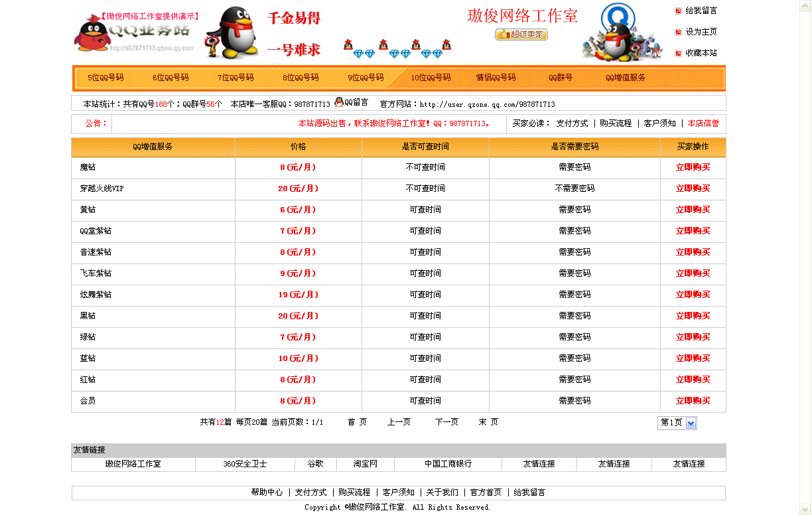
Task: Open the 5位QQ号码 menu
Action: point(105,78)
